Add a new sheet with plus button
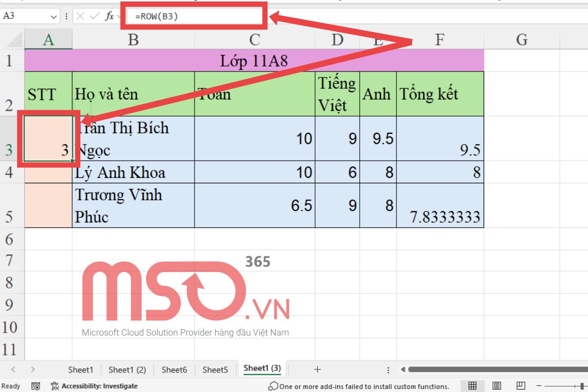The width and height of the screenshot is (588, 392). pos(318,369)
